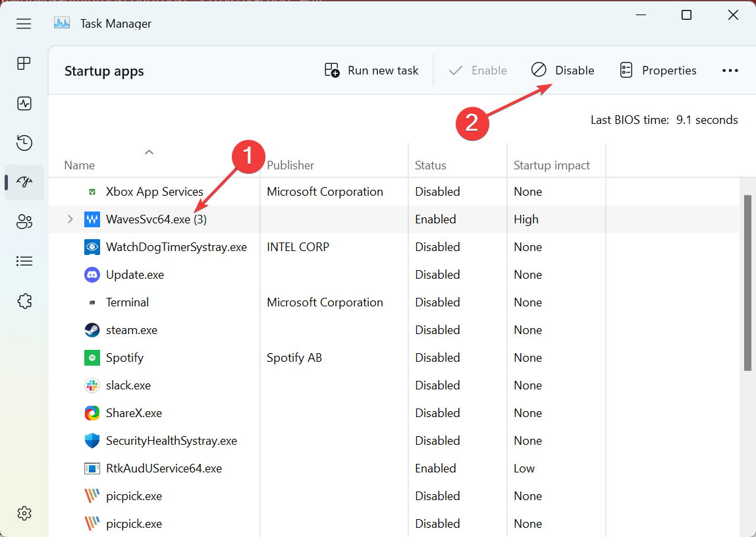
Task: Click the Xbox App Services icon
Action: tap(92, 192)
